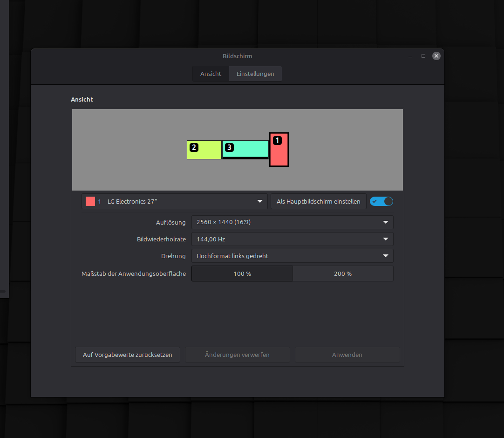The image size is (504, 438).
Task: Select monitor 1 in the layout preview
Action: point(279,150)
